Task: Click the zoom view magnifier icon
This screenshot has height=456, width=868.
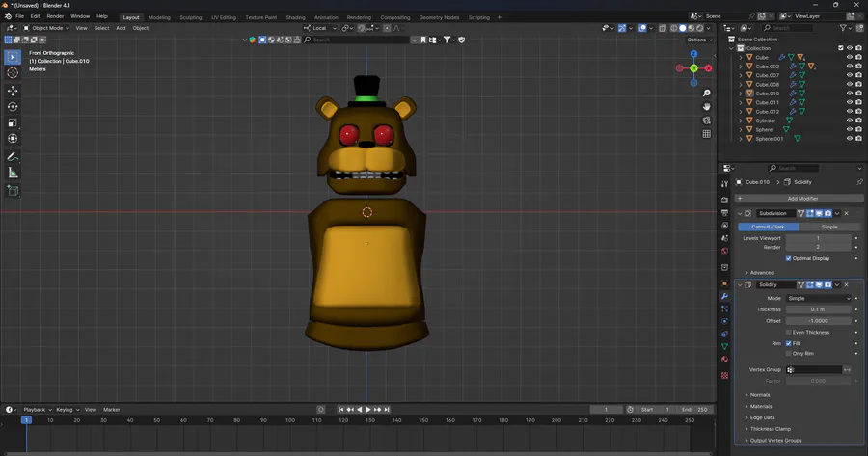Action: pyautogui.click(x=706, y=93)
